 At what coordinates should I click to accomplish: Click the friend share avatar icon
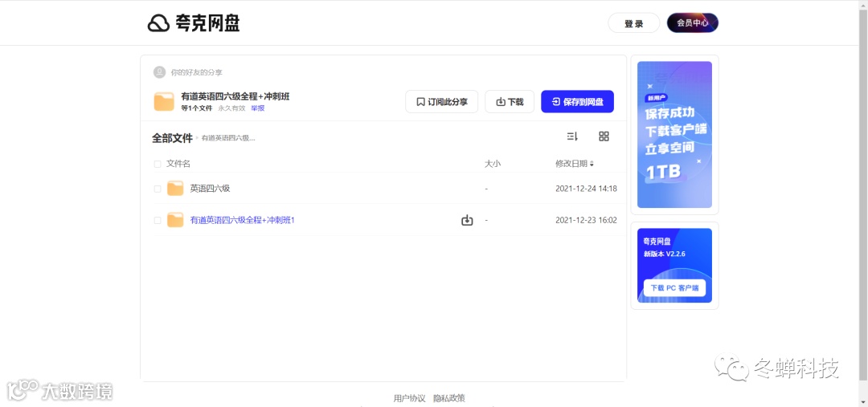[159, 72]
